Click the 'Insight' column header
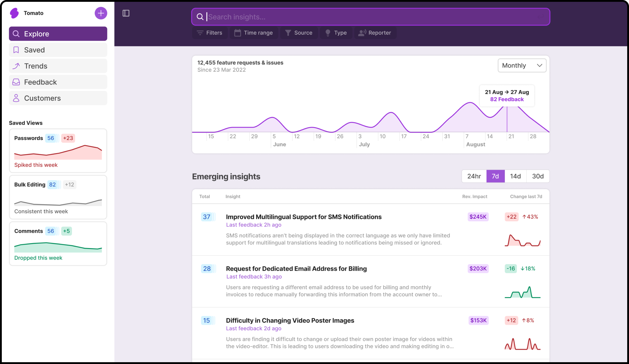This screenshot has width=629, height=364. click(233, 196)
